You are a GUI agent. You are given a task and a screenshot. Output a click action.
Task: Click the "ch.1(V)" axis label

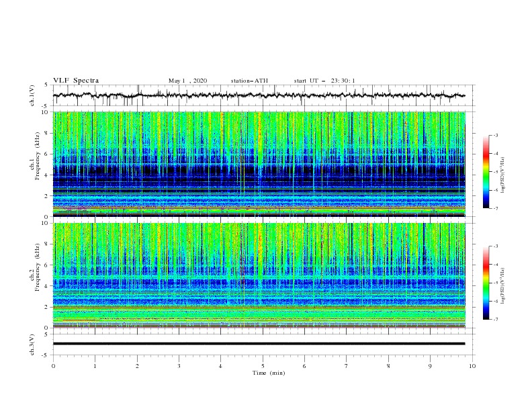coord(32,95)
